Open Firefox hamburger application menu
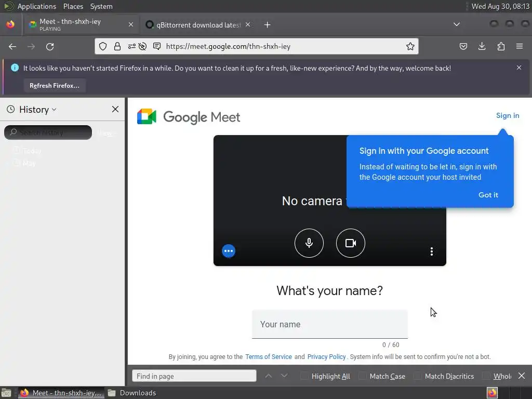532x399 pixels. 520,46
